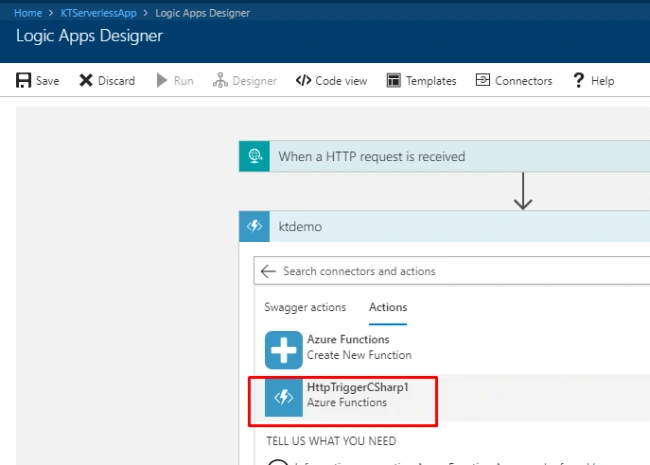The image size is (650, 465).
Task: Focus the Search connectors and actions field
Action: coord(452,271)
